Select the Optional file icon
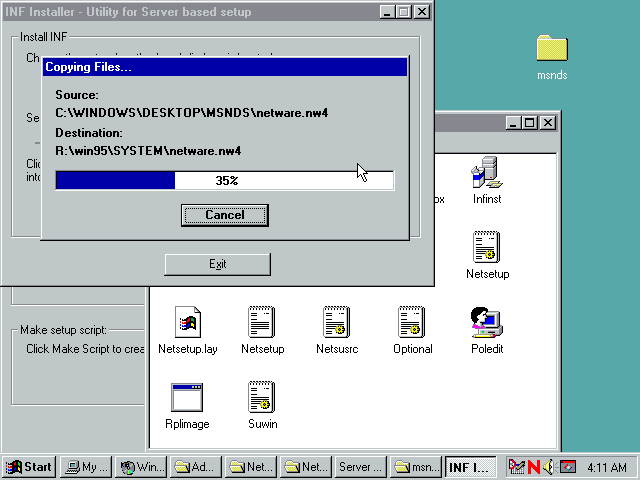Image resolution: width=640 pixels, height=480 pixels. pos(413,330)
